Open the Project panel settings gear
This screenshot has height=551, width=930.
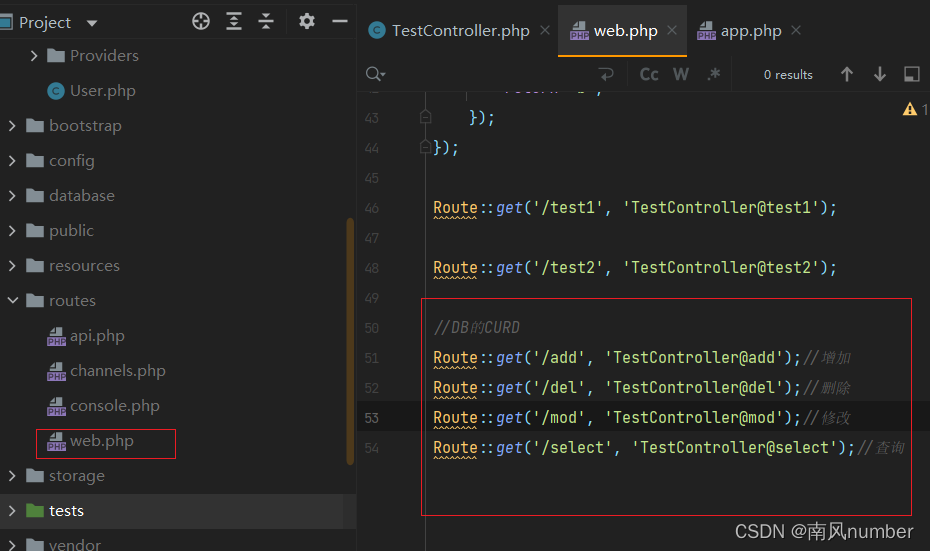[x=307, y=21]
